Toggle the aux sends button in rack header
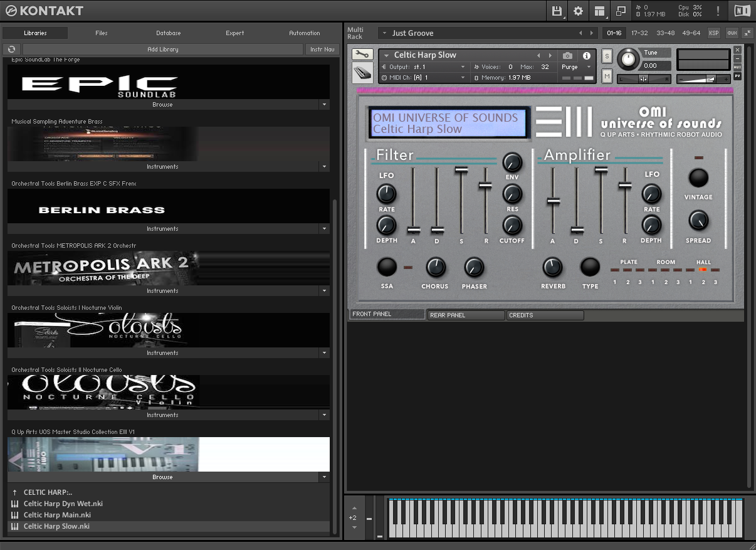 tap(732, 33)
